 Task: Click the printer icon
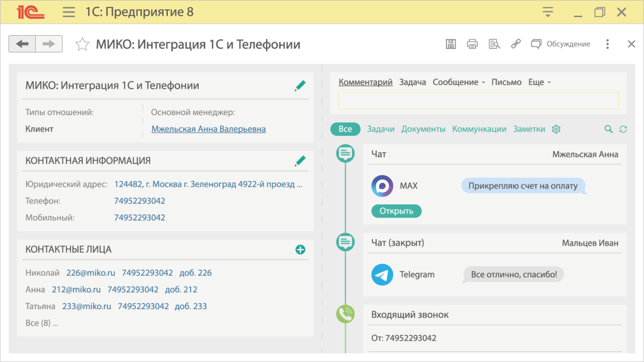(472, 44)
